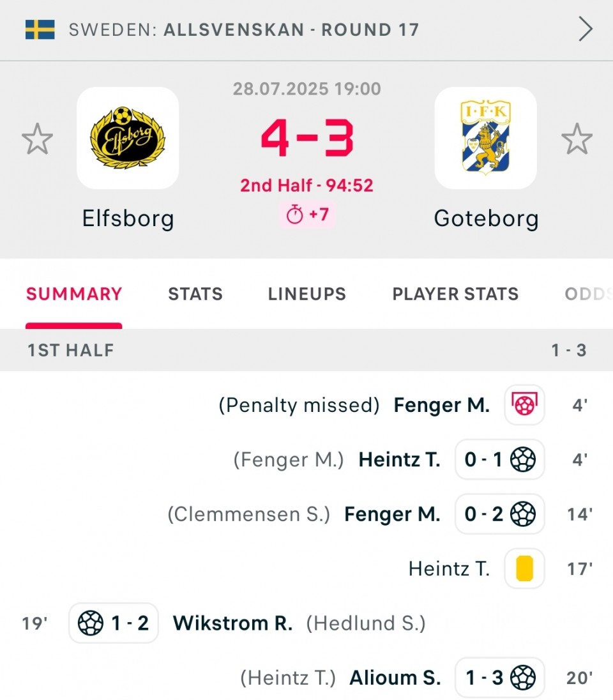The width and height of the screenshot is (613, 700).
Task: Tap the yellow card icon for Heintz
Action: 524,568
